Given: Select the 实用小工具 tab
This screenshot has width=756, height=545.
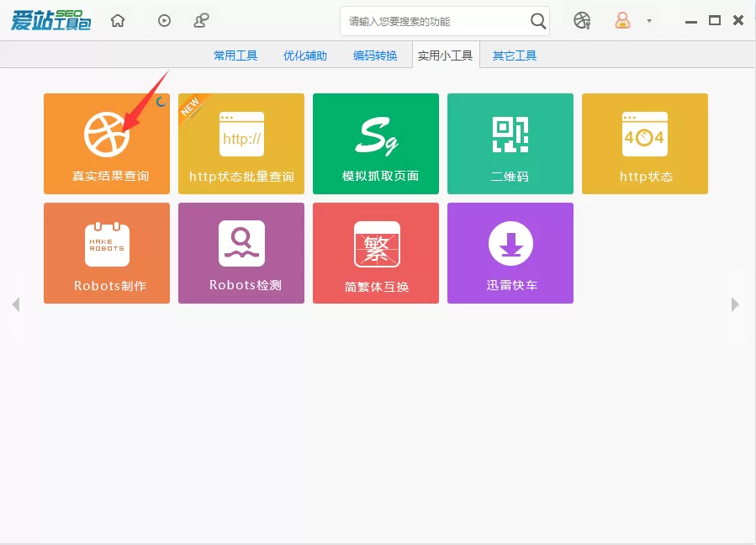Looking at the screenshot, I should (x=446, y=55).
